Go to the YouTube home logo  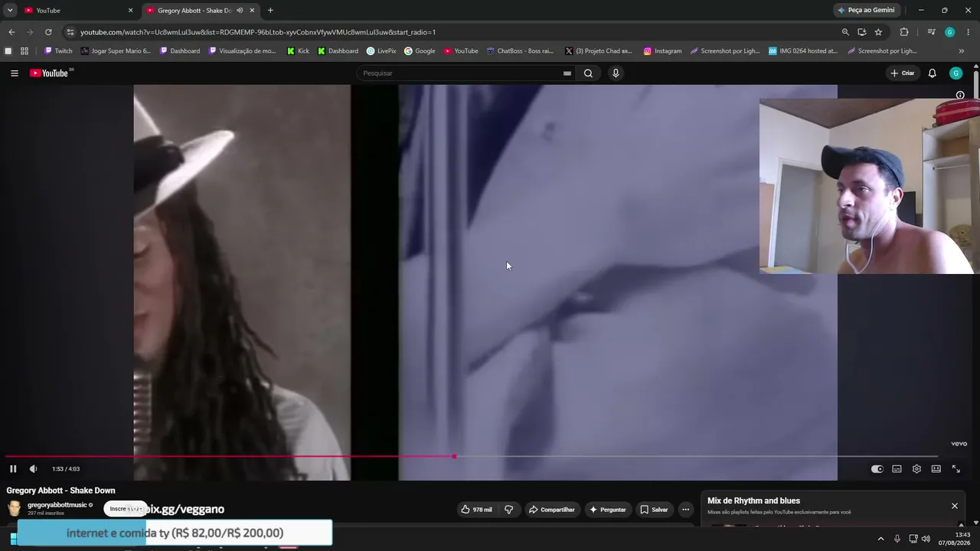click(x=51, y=73)
